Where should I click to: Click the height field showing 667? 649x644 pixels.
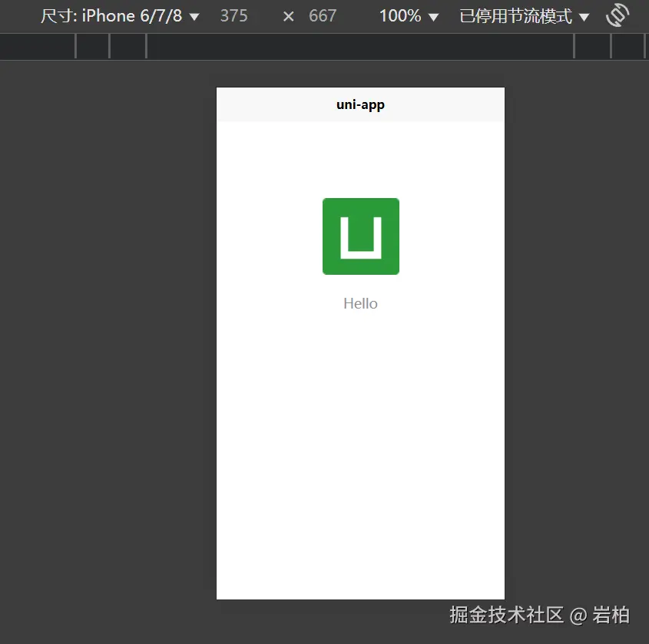click(x=322, y=15)
